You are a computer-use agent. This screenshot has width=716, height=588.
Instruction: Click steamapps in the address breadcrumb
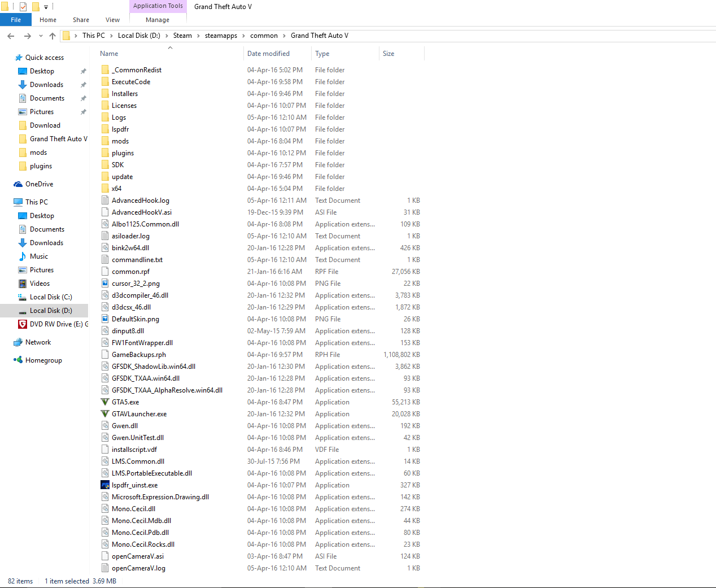pyautogui.click(x=221, y=36)
